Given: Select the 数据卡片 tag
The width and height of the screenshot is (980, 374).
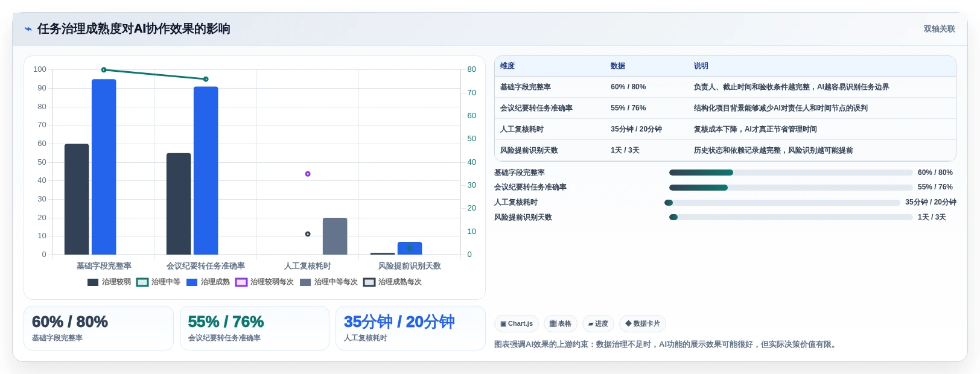Looking at the screenshot, I should pyautogui.click(x=643, y=324).
